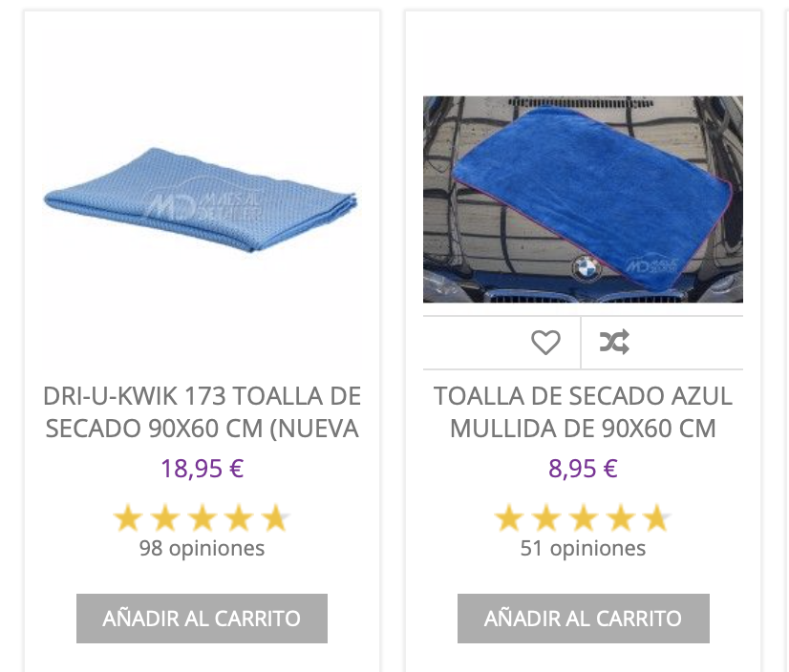Click first star under 18,95 € price
The image size is (789, 672).
[x=128, y=518]
